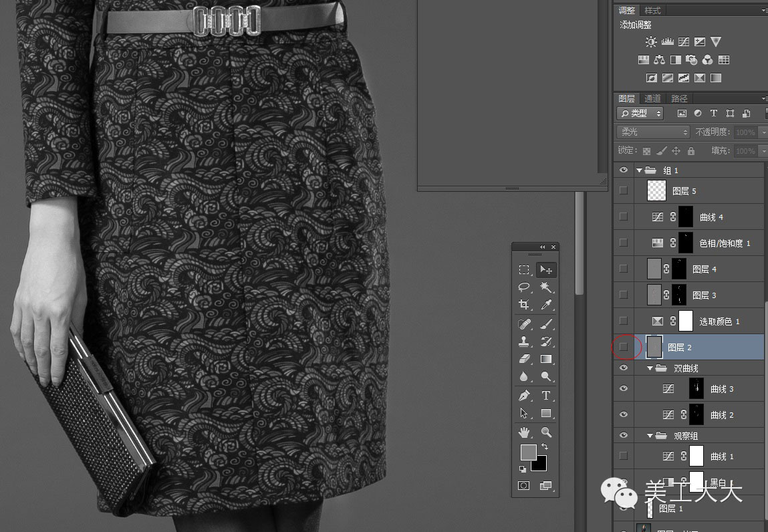Image resolution: width=768 pixels, height=532 pixels.
Task: Lock transparent pixels of layer
Action: coord(646,151)
